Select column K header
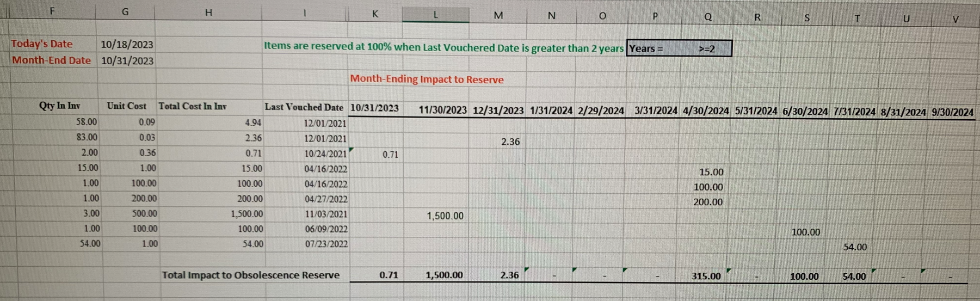This screenshot has width=980, height=301. (x=375, y=14)
